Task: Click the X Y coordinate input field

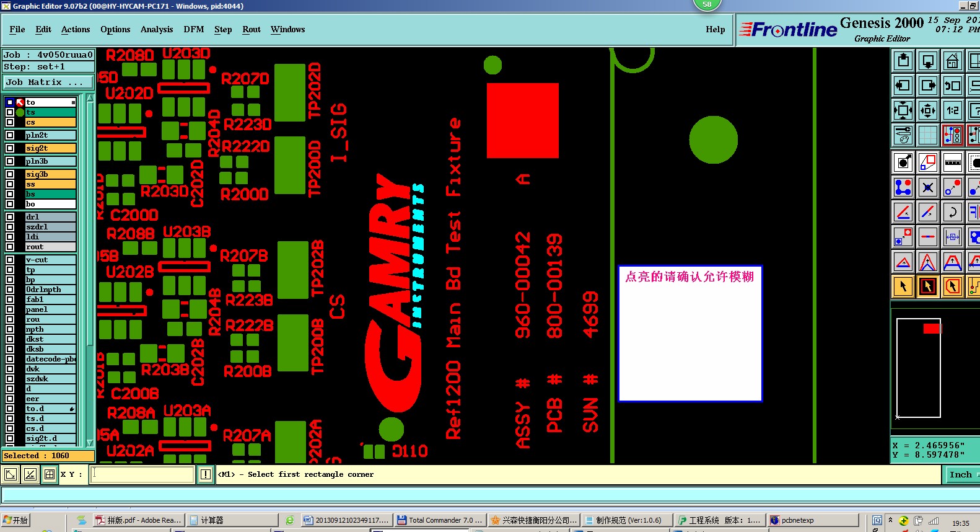Action: [x=142, y=474]
